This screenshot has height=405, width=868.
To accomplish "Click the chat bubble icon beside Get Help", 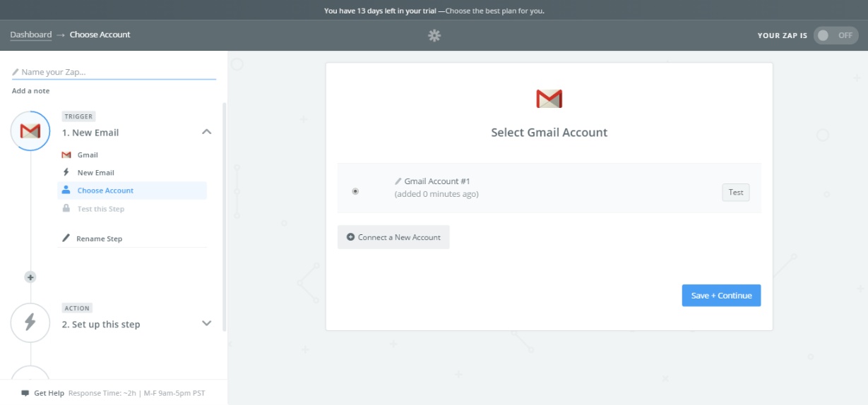I will pyautogui.click(x=25, y=393).
